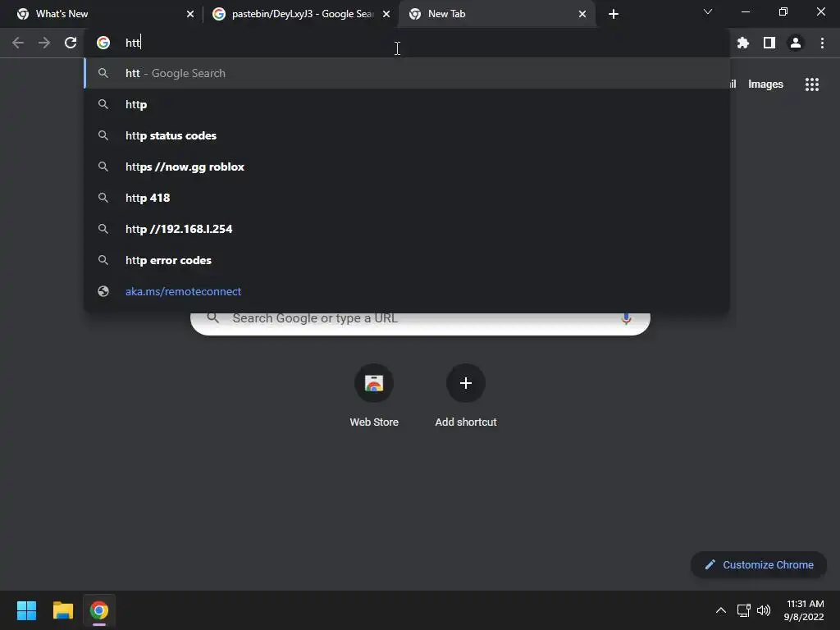Close the New Tab tab
This screenshot has width=840, height=630.
582,14
